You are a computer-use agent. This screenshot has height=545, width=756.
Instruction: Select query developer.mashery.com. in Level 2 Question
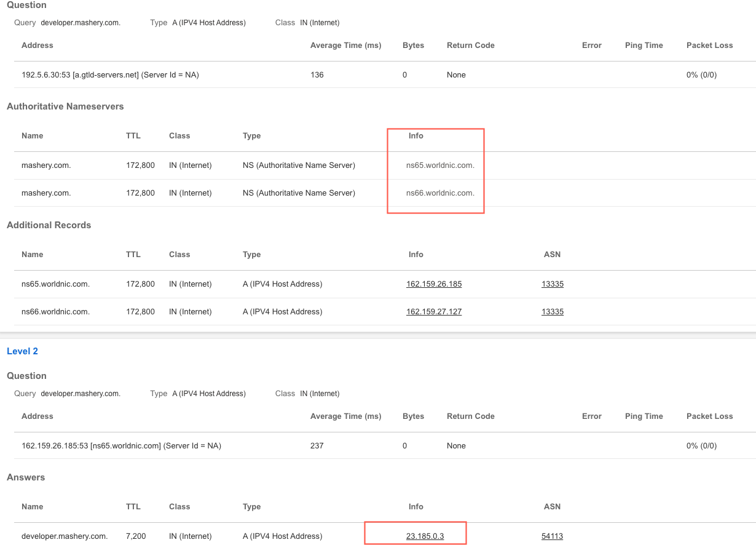click(81, 394)
